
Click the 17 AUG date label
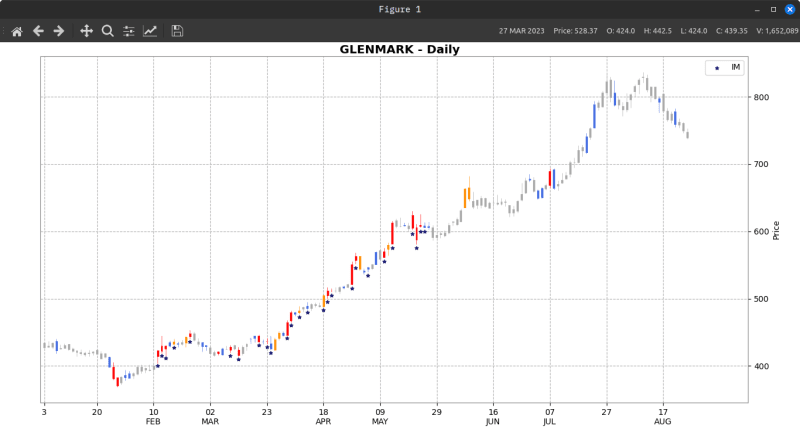pos(663,417)
